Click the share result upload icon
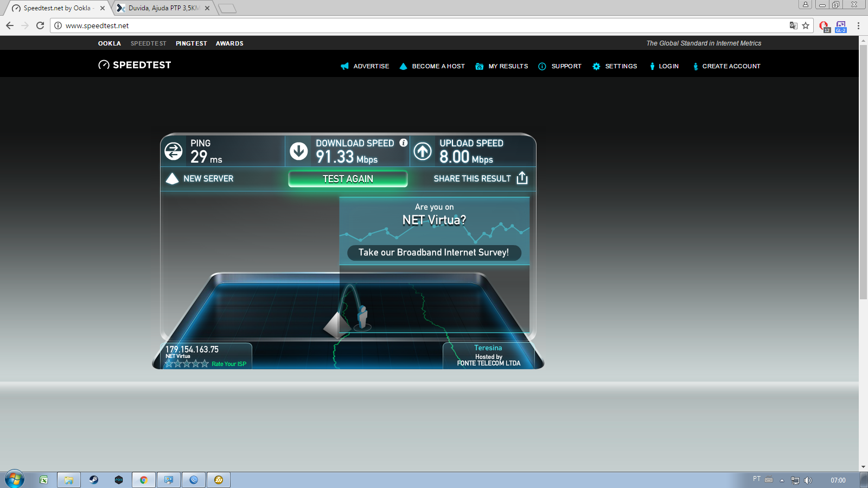 (522, 178)
